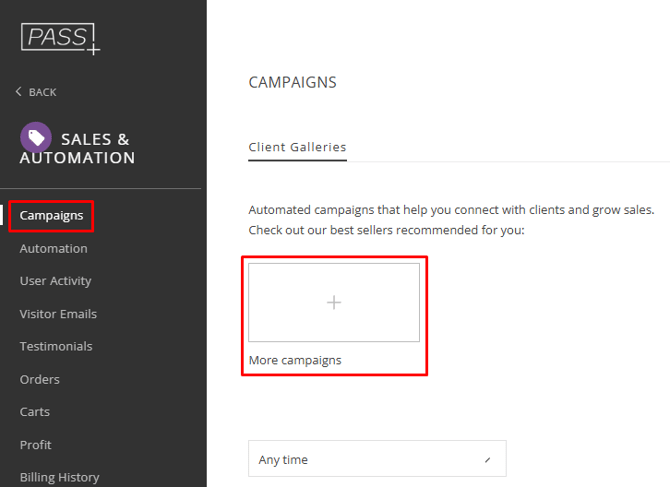Click the back chevron arrow

click(19, 92)
